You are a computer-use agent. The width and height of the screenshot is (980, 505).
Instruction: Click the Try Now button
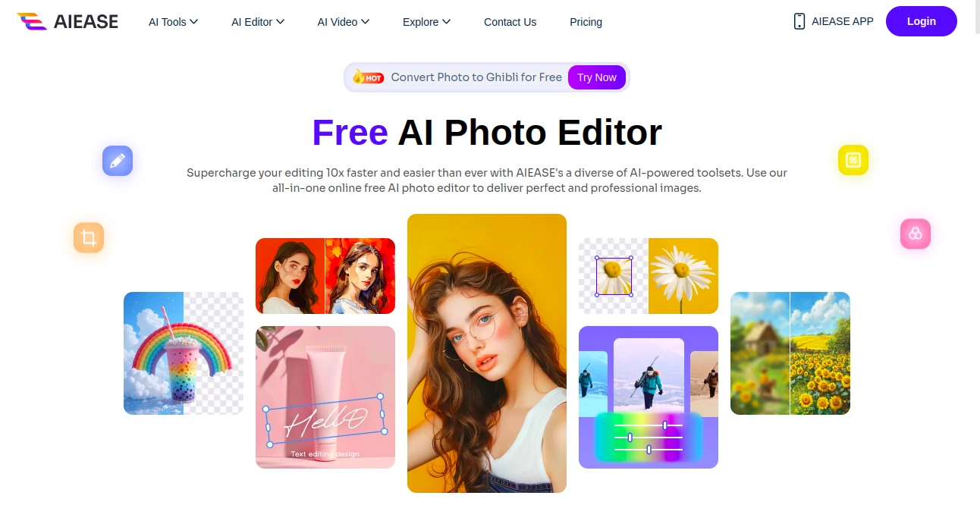coord(597,77)
